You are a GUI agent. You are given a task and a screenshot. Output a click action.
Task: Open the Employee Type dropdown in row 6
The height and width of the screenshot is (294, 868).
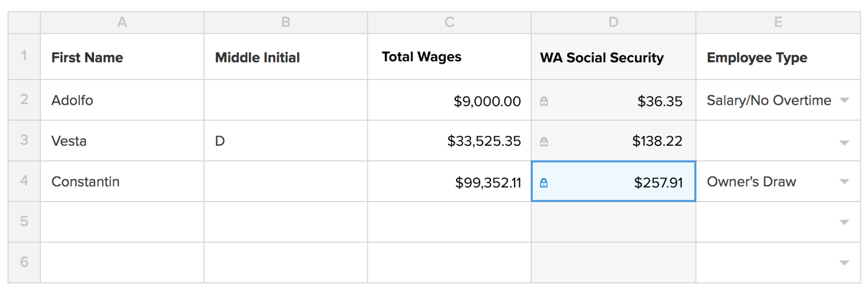pyautogui.click(x=844, y=263)
